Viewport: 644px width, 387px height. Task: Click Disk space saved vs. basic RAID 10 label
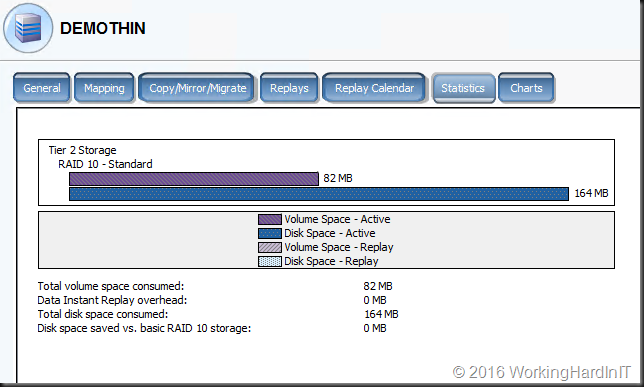144,328
